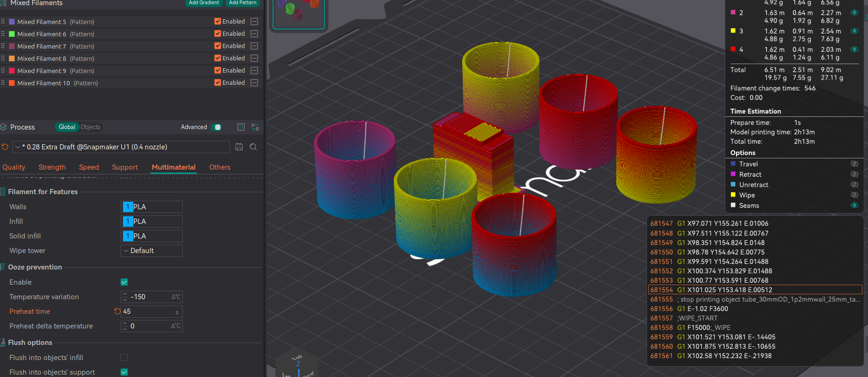
Task: Reset Preheat time using the orange revert arrow
Action: click(x=117, y=311)
